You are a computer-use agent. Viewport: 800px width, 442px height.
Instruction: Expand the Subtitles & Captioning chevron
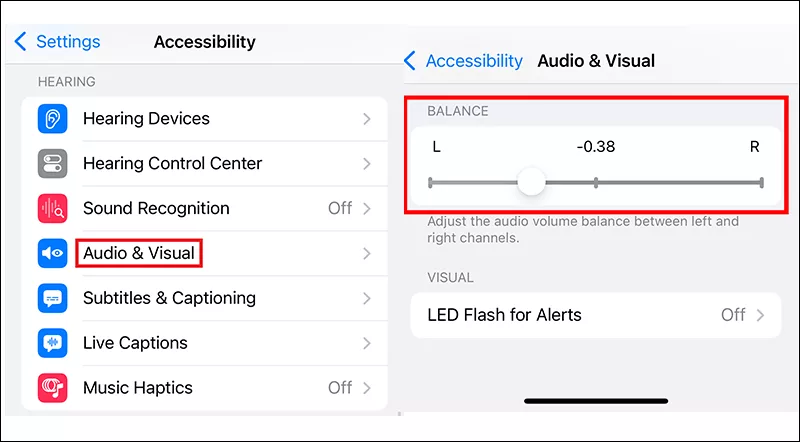(x=367, y=298)
